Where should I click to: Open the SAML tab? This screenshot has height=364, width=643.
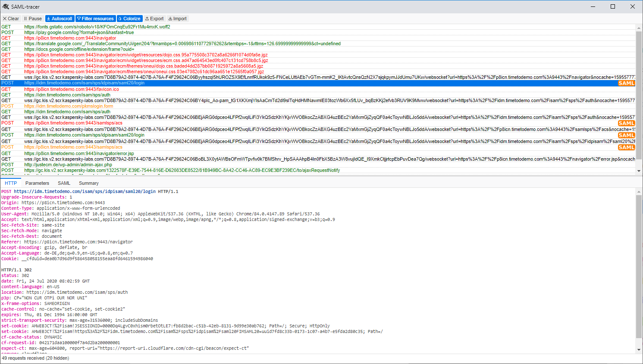(64, 183)
